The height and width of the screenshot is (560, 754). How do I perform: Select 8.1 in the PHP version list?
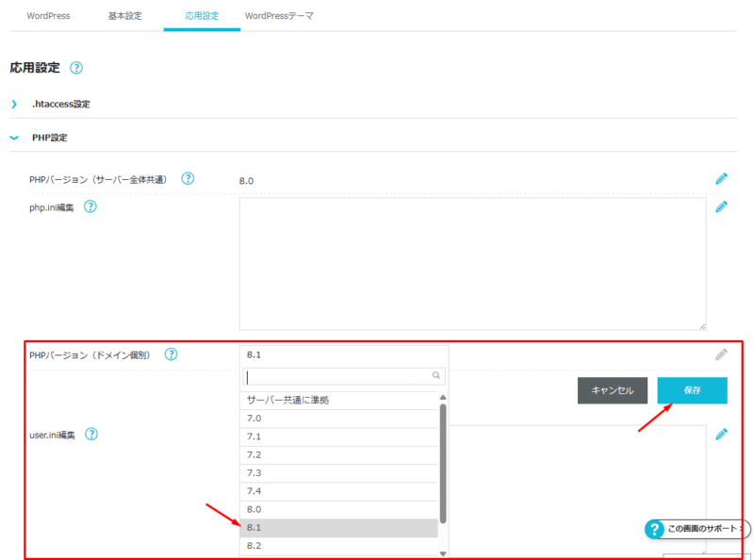(338, 528)
